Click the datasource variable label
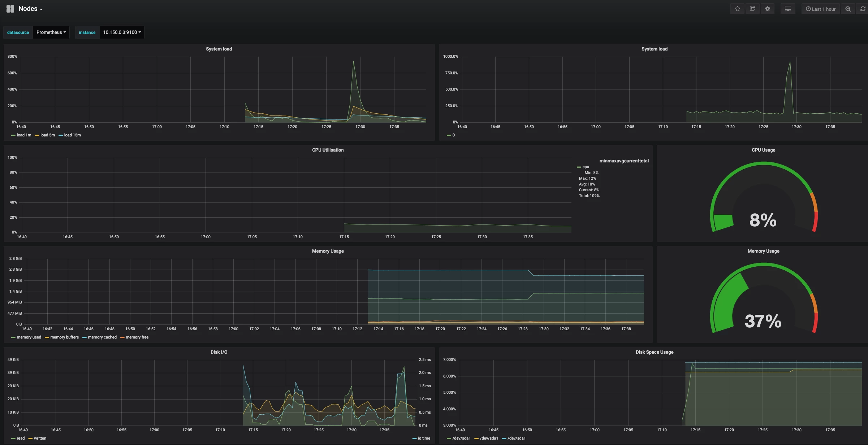The width and height of the screenshot is (868, 445). pyautogui.click(x=18, y=32)
